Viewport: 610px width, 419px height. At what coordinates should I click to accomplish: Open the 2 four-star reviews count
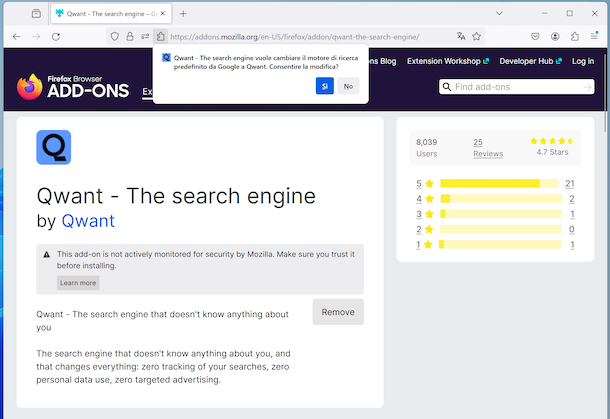point(572,199)
